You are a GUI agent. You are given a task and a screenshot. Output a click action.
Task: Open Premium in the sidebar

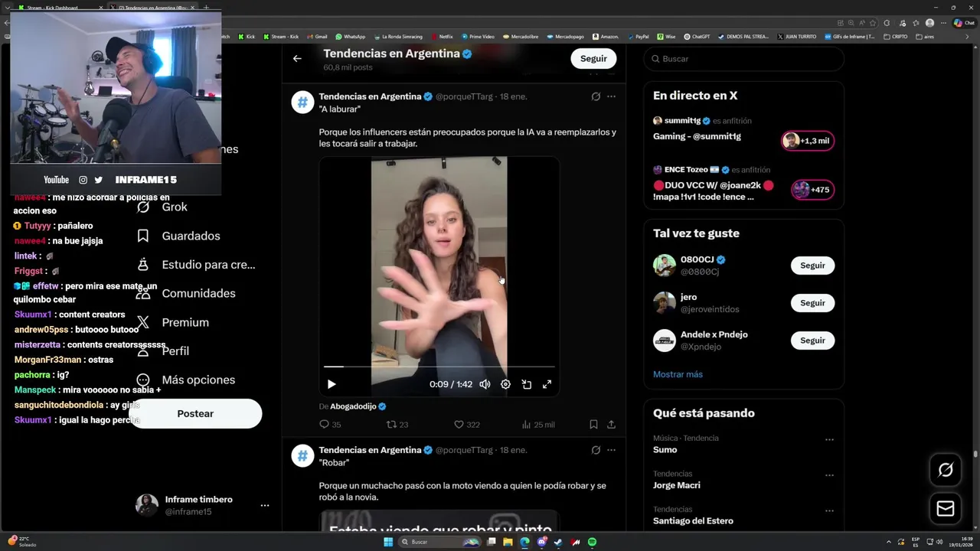[x=173, y=322]
